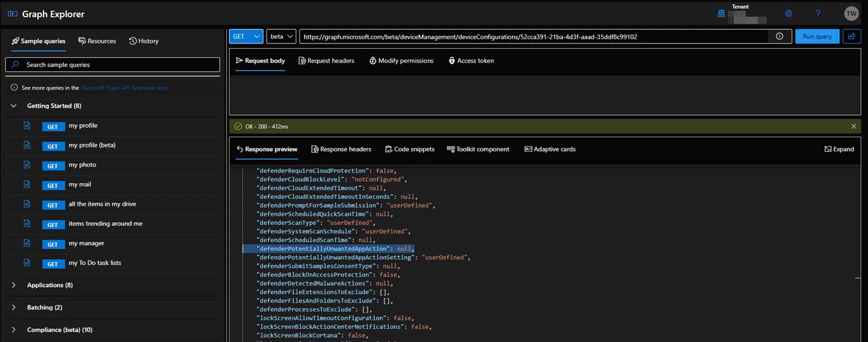
Task: Open the Access token tab
Action: [x=471, y=61]
